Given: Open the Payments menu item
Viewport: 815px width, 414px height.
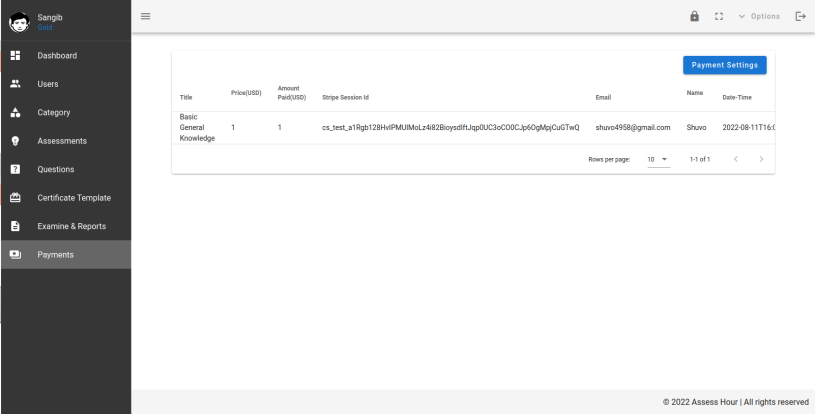Looking at the screenshot, I should click(56, 255).
